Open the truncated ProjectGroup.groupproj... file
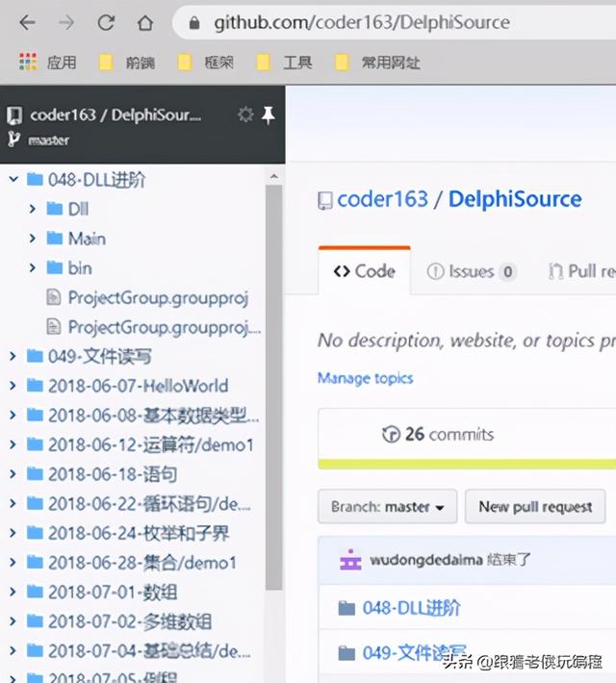Viewport: 616px width, 683px height. click(165, 327)
